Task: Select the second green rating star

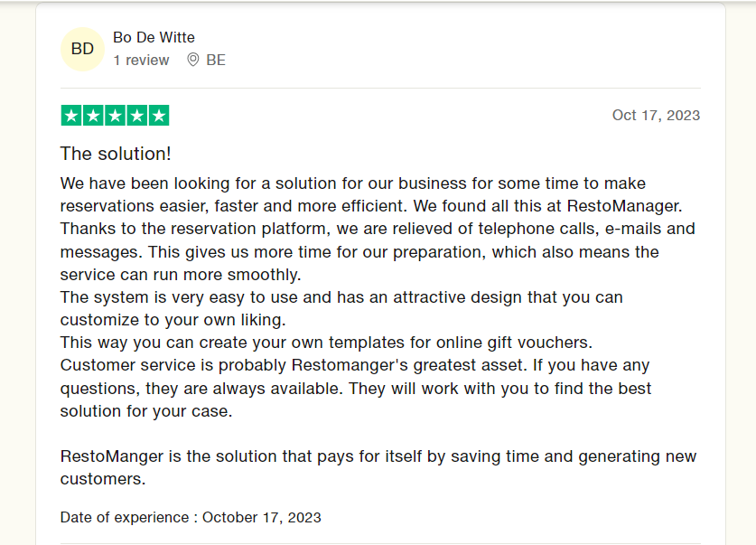Action: point(93,116)
